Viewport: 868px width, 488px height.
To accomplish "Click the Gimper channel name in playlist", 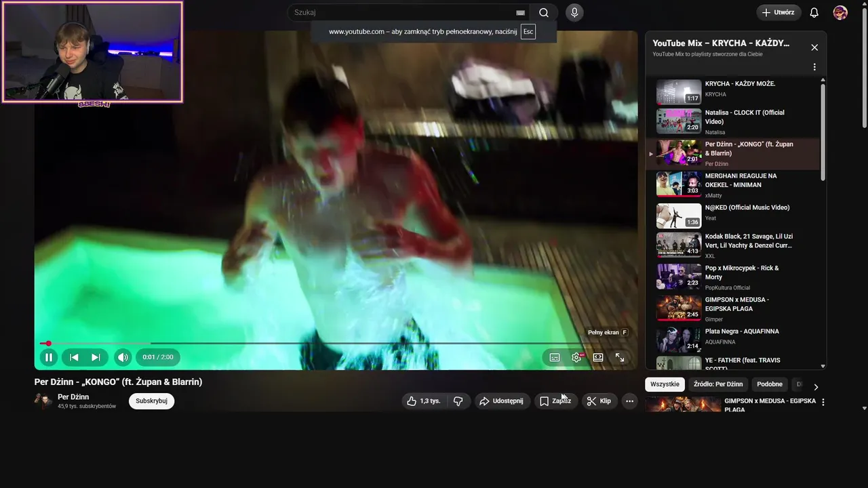I will tap(714, 319).
